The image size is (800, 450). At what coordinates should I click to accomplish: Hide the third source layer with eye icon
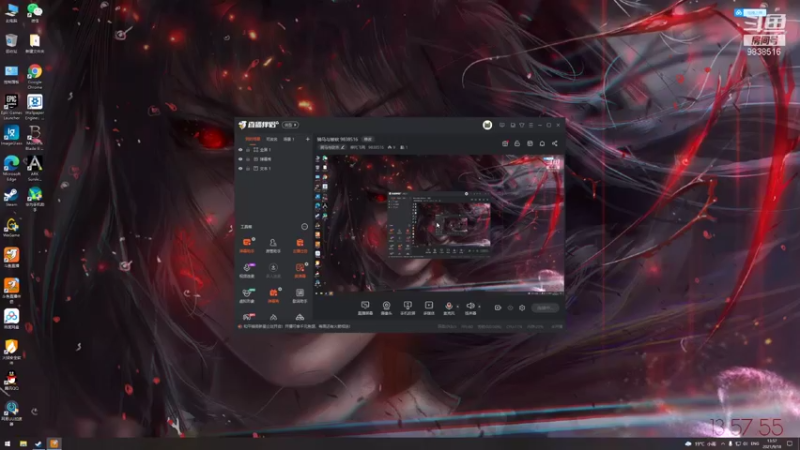[240, 168]
